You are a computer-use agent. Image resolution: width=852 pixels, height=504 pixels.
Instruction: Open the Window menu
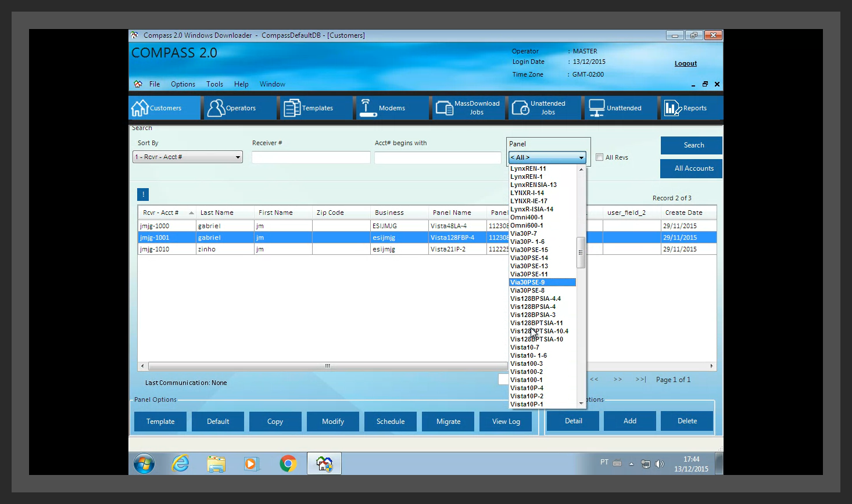pyautogui.click(x=273, y=84)
